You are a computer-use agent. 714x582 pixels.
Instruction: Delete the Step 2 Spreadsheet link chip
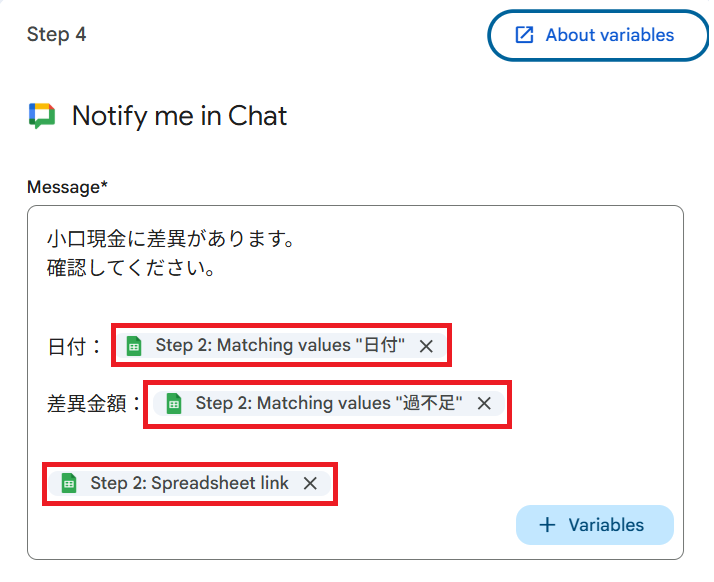point(310,484)
